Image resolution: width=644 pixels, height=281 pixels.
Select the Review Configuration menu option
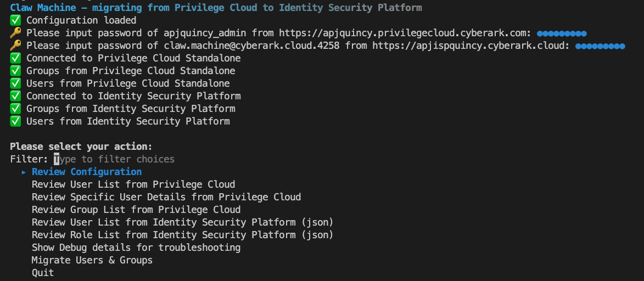point(87,172)
